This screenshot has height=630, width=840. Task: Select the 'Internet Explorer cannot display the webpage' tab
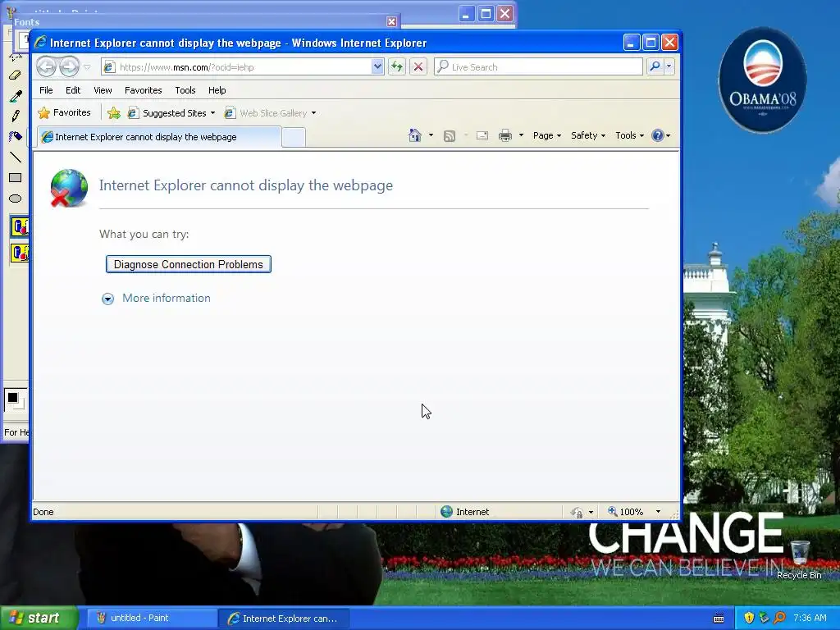click(159, 137)
